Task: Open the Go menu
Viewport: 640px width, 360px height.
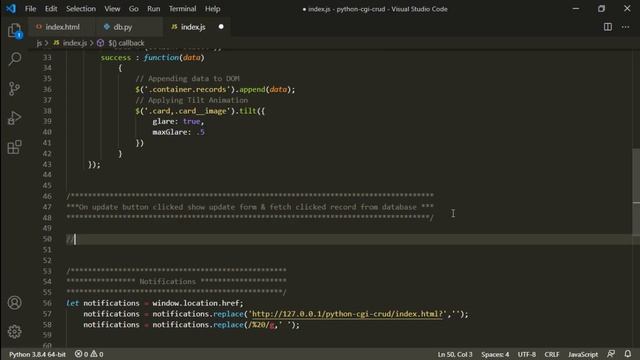Action: (x=133, y=9)
